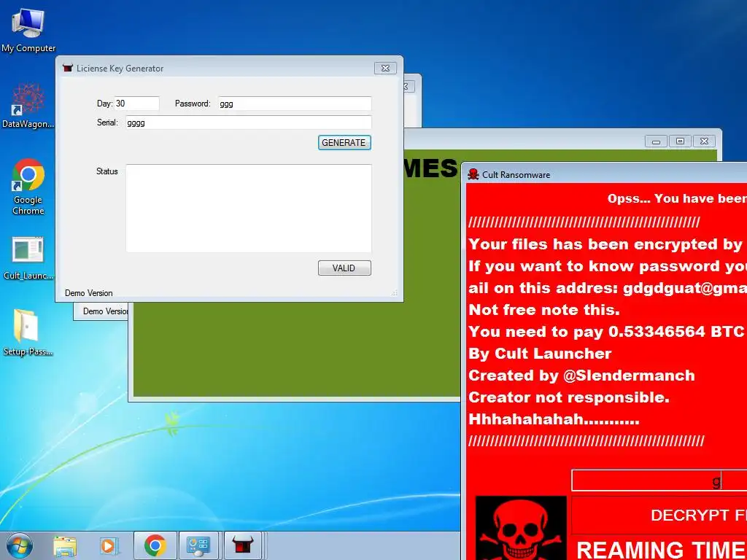This screenshot has height=560, width=747.
Task: Close the green background window
Action: 704,141
